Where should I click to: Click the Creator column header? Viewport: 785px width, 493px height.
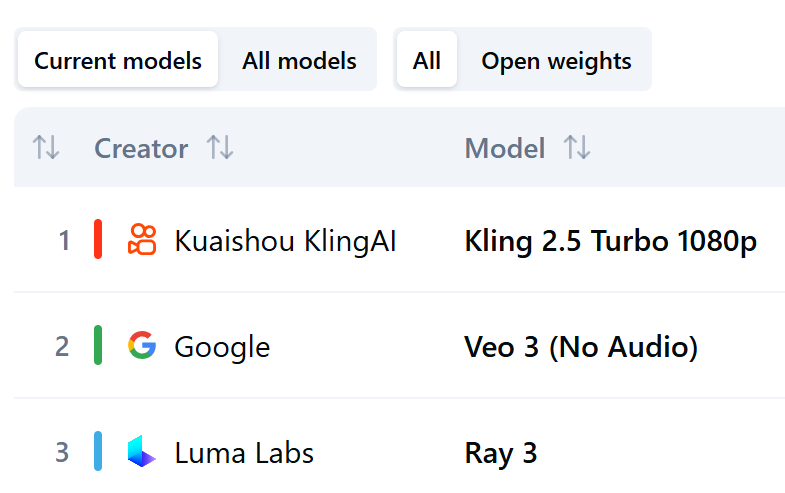pos(141,149)
